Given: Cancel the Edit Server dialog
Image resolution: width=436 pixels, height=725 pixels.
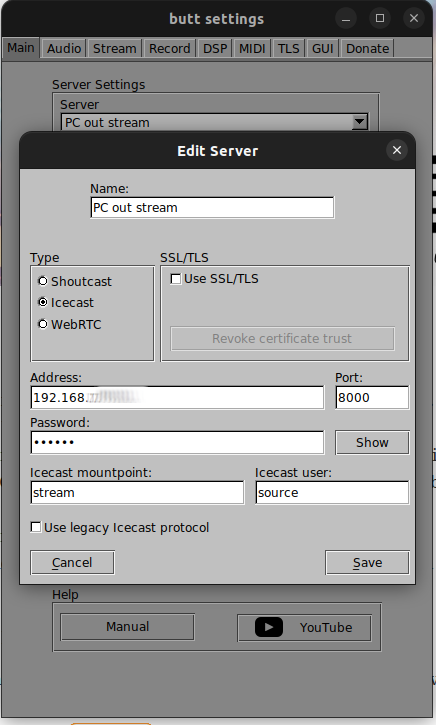Looking at the screenshot, I should tap(72, 563).
